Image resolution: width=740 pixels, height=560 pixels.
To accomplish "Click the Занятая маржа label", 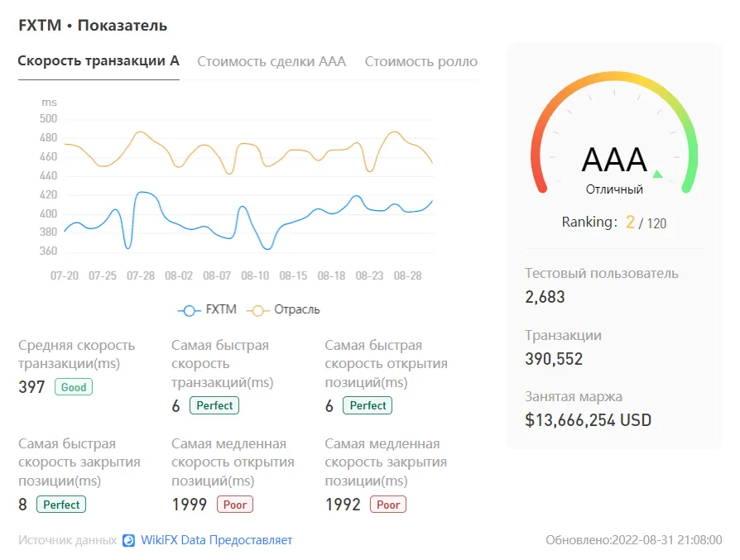I will pyautogui.click(x=574, y=397).
